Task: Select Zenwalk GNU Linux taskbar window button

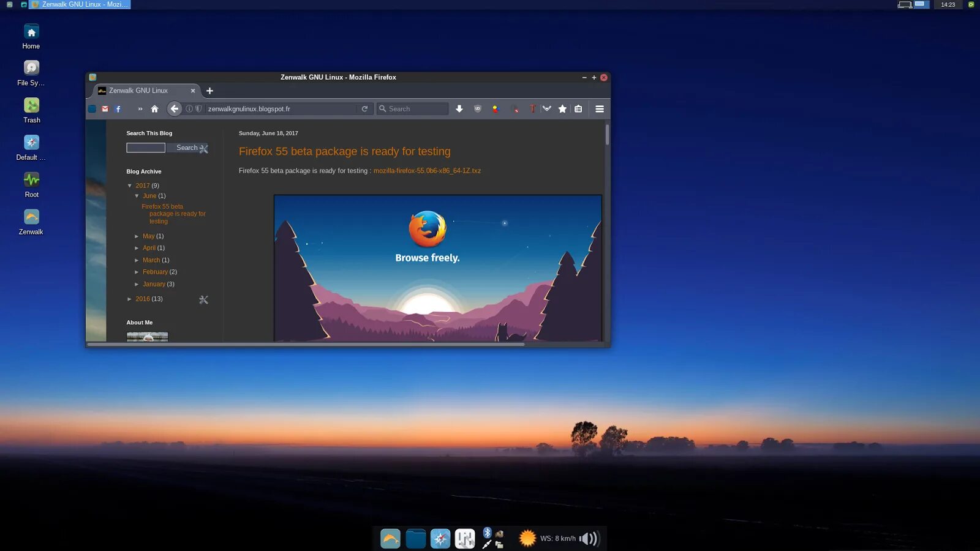Action: [80, 4]
